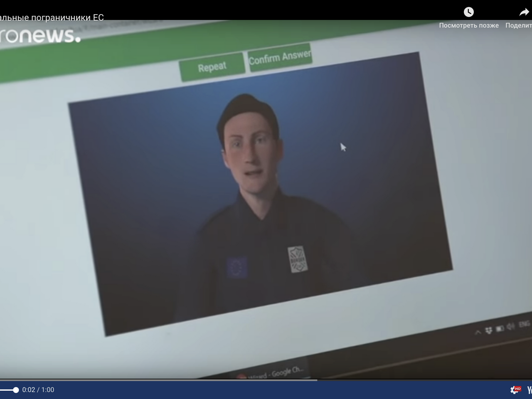Click the speaker icon in filmed taskbar
Image resolution: width=532 pixels, height=399 pixels.
(x=511, y=326)
